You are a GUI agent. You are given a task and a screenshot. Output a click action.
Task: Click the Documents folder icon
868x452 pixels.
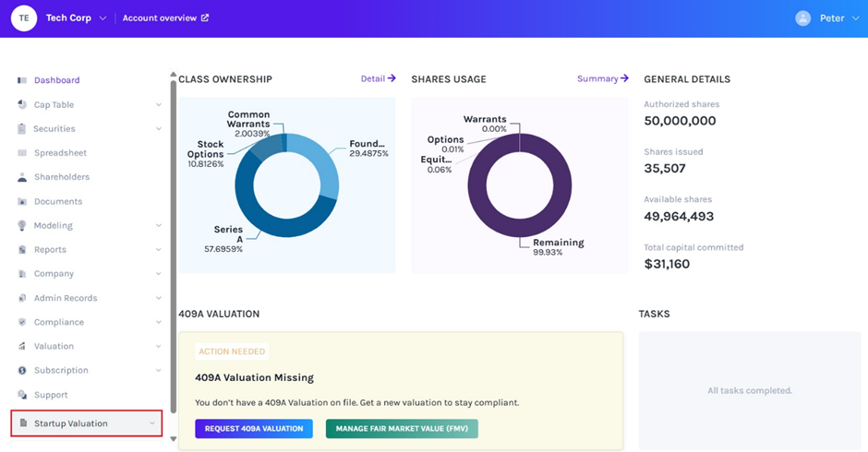(x=22, y=201)
